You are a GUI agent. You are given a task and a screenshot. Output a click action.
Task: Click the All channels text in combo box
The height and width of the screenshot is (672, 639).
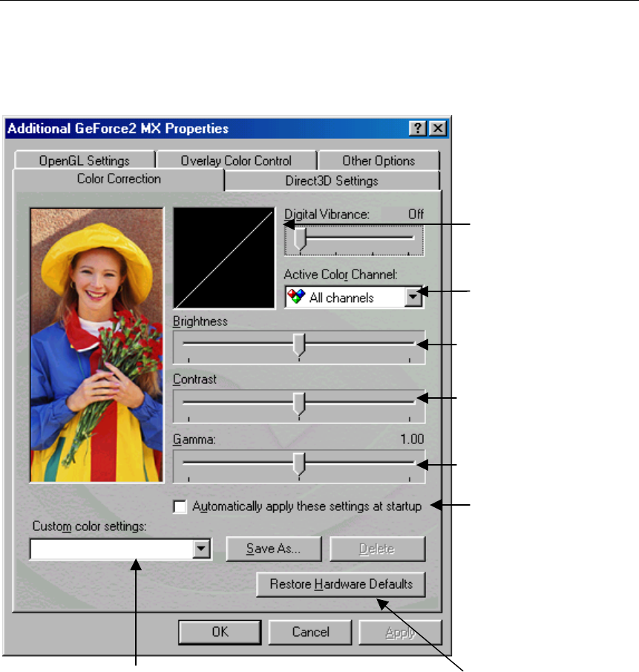tap(341, 298)
